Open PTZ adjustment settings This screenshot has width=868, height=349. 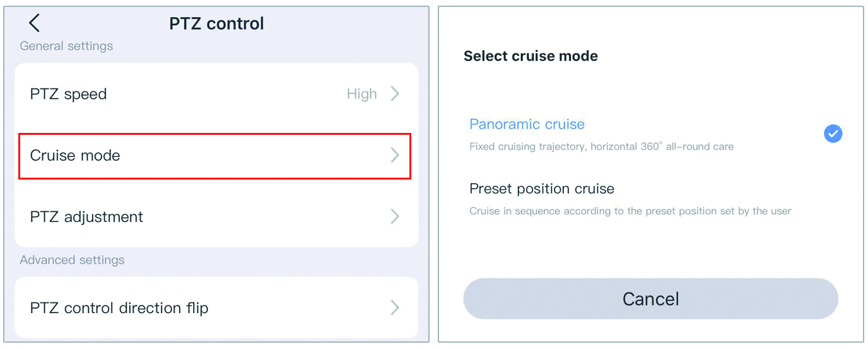[216, 217]
